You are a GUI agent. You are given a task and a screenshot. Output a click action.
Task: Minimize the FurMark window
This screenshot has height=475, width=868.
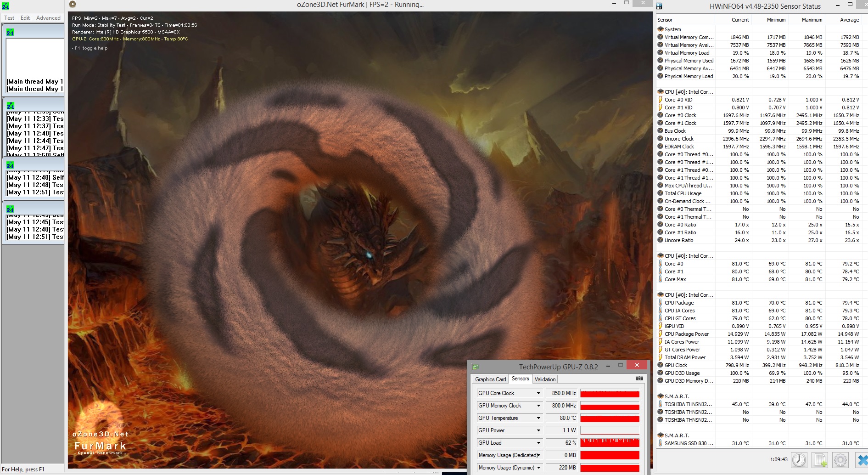point(614,4)
